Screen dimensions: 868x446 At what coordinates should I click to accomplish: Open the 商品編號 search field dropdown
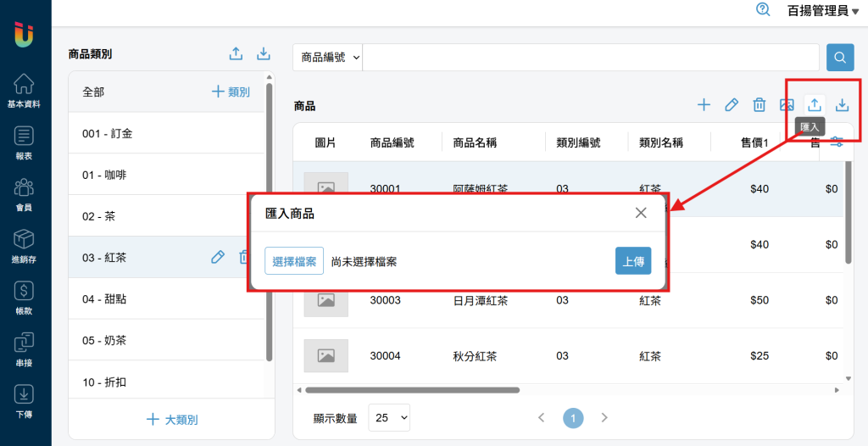click(x=328, y=58)
